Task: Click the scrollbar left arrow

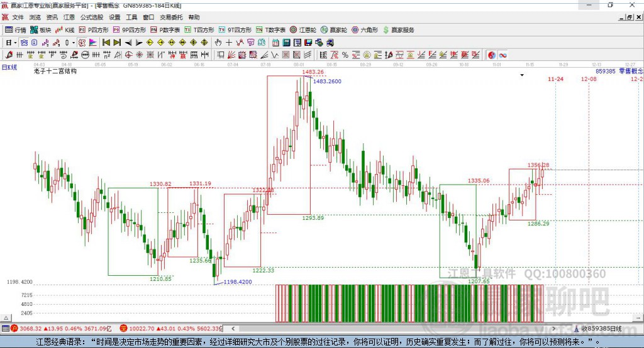Action: pos(233,329)
